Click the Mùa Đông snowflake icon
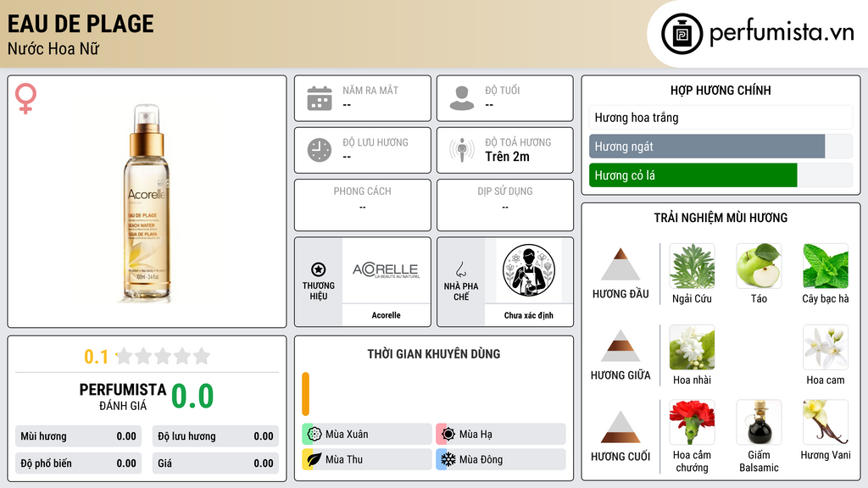This screenshot has height=488, width=868. [448, 459]
